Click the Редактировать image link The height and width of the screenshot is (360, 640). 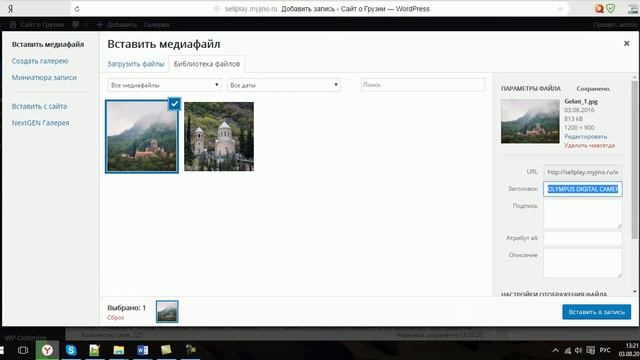585,136
